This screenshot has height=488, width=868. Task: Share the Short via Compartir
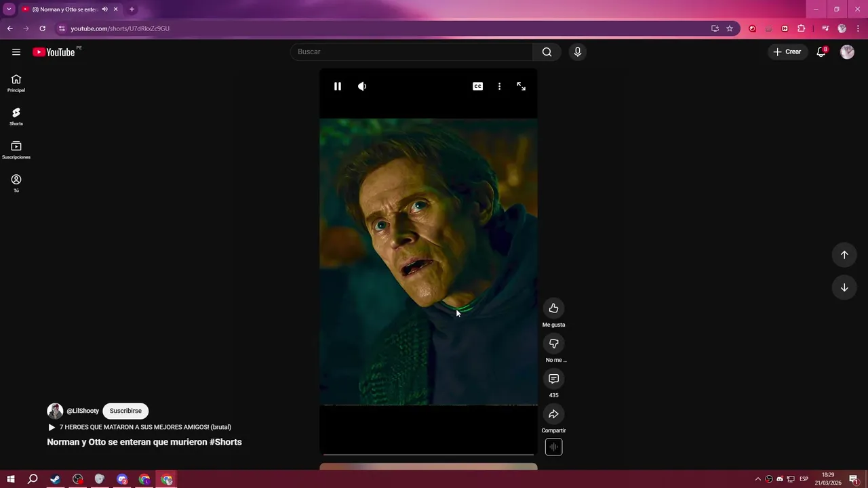click(x=553, y=414)
